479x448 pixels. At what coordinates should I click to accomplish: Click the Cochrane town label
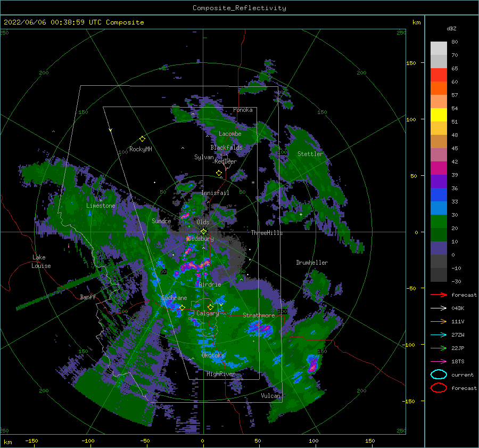(x=174, y=298)
